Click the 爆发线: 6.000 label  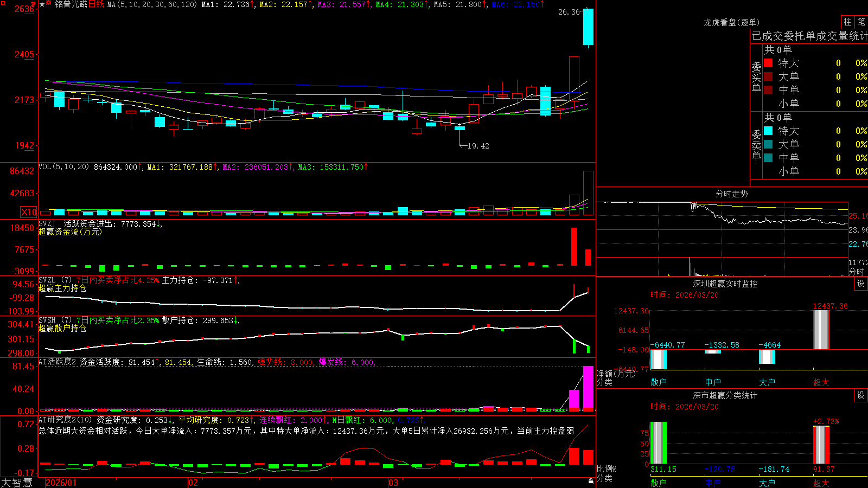[x=347, y=362]
